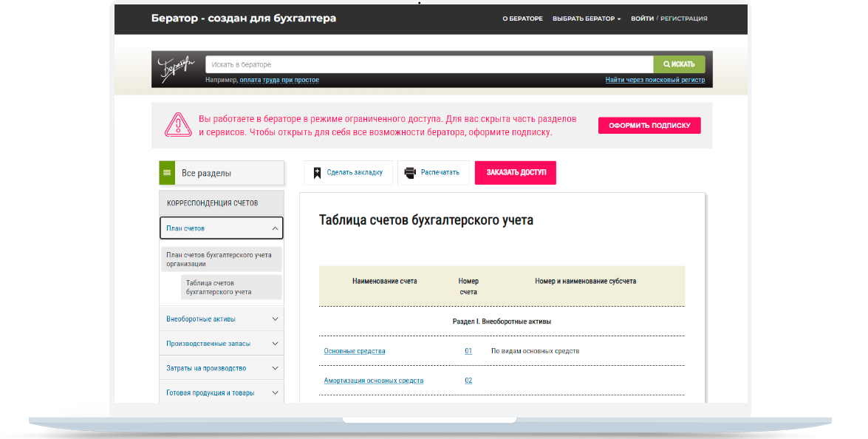The width and height of the screenshot is (868, 439).
Task: Click the page heading Таблица счетов бухгалтерского учета
Action: [426, 220]
